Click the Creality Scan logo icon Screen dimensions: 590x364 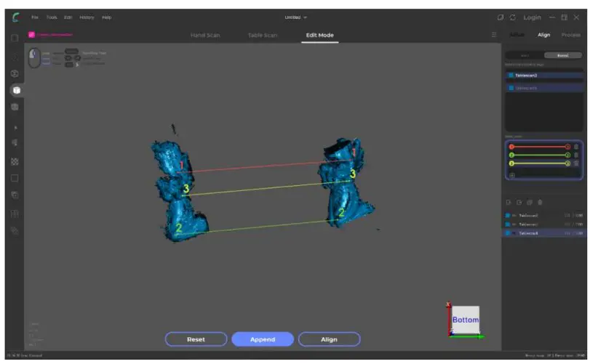(15, 17)
